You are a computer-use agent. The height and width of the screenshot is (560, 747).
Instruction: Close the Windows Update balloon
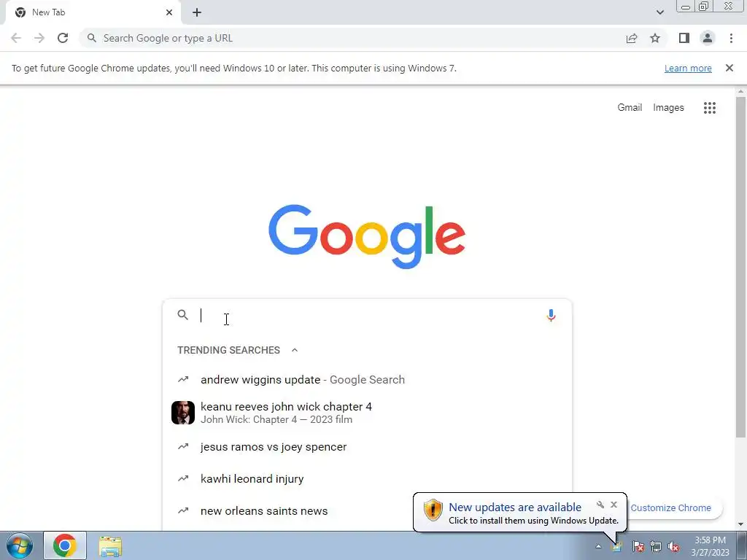614,505
